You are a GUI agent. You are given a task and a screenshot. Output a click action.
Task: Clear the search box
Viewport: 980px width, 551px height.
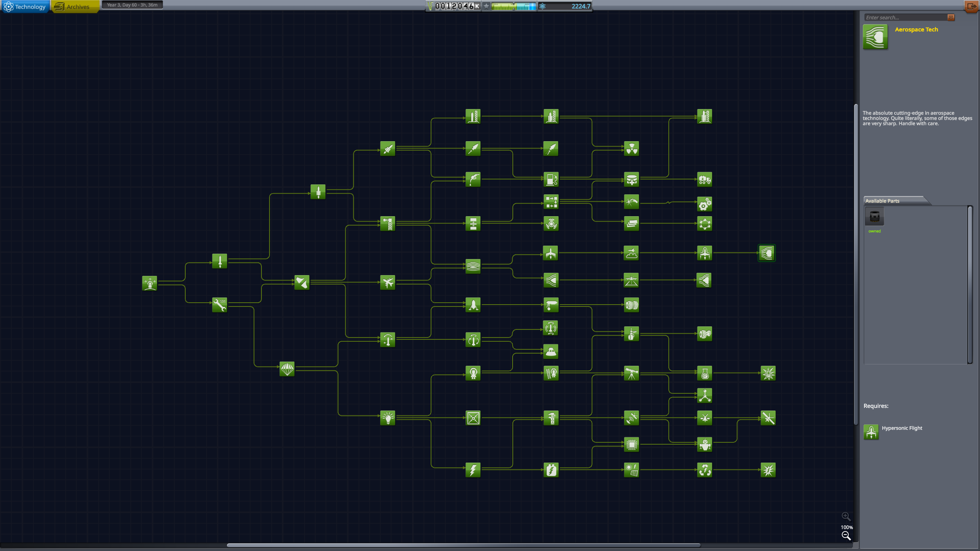point(951,17)
